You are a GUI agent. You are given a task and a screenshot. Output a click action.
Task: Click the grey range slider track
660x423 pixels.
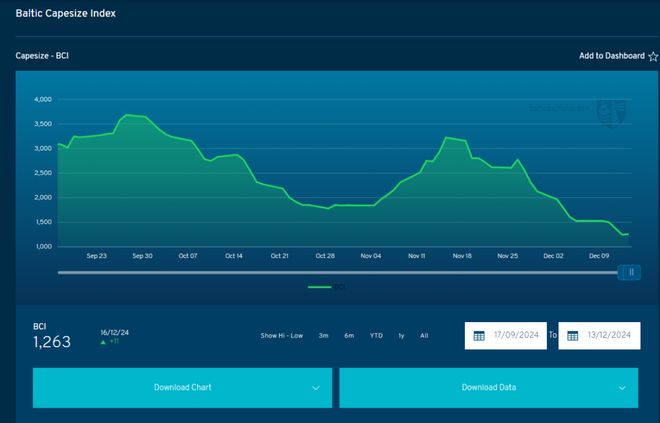coord(338,273)
